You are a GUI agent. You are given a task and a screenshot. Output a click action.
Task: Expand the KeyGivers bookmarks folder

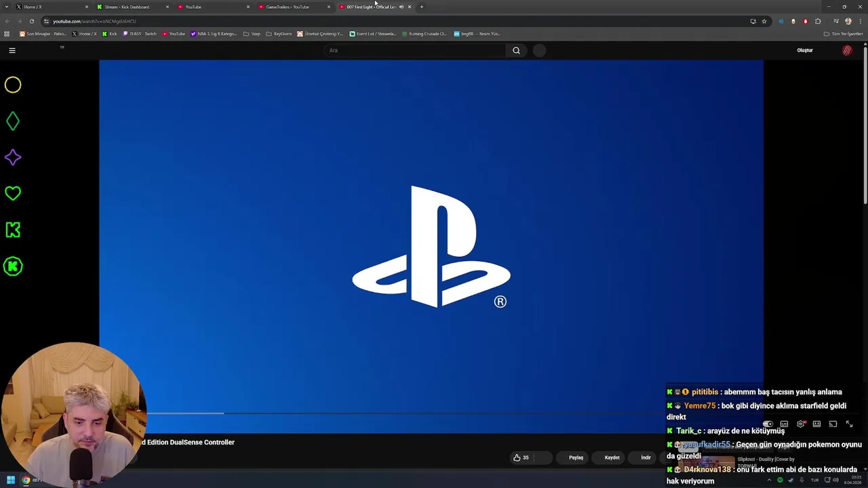(279, 33)
